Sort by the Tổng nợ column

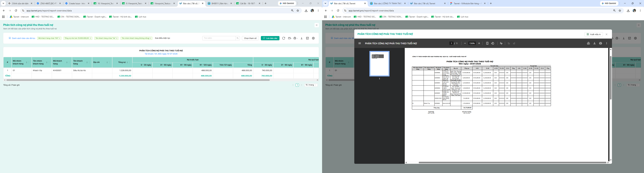(127, 62)
